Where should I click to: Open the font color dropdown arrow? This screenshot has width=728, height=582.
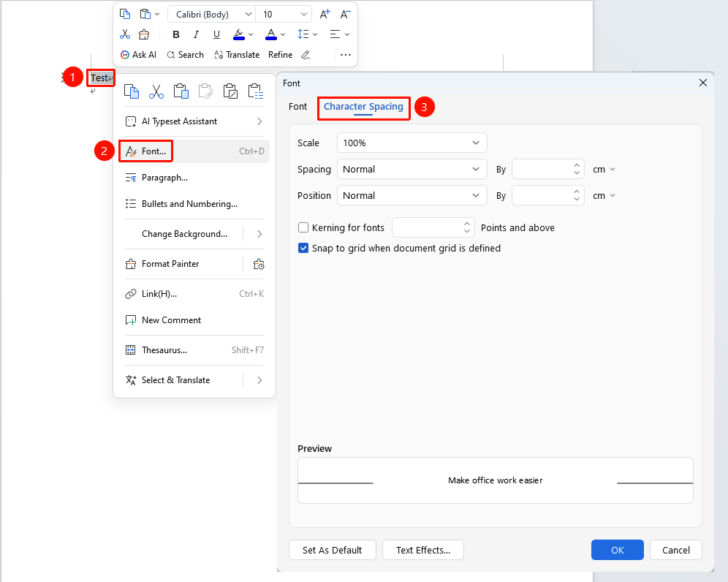pos(283,34)
